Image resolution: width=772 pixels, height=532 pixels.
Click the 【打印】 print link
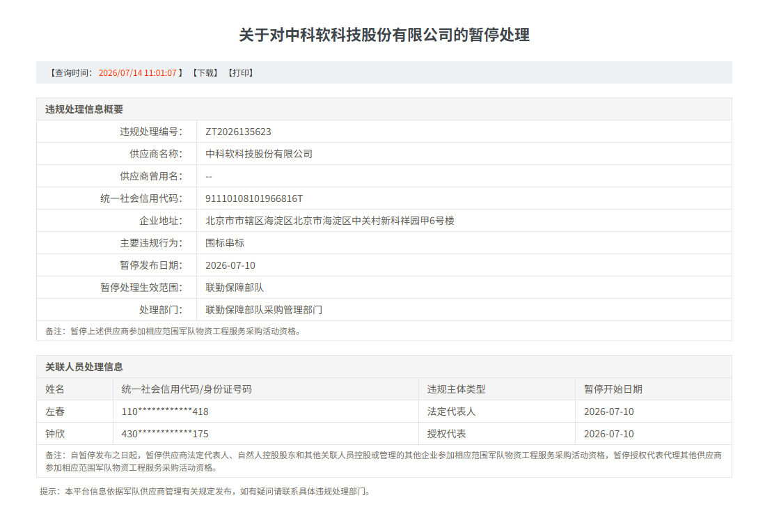pyautogui.click(x=240, y=73)
